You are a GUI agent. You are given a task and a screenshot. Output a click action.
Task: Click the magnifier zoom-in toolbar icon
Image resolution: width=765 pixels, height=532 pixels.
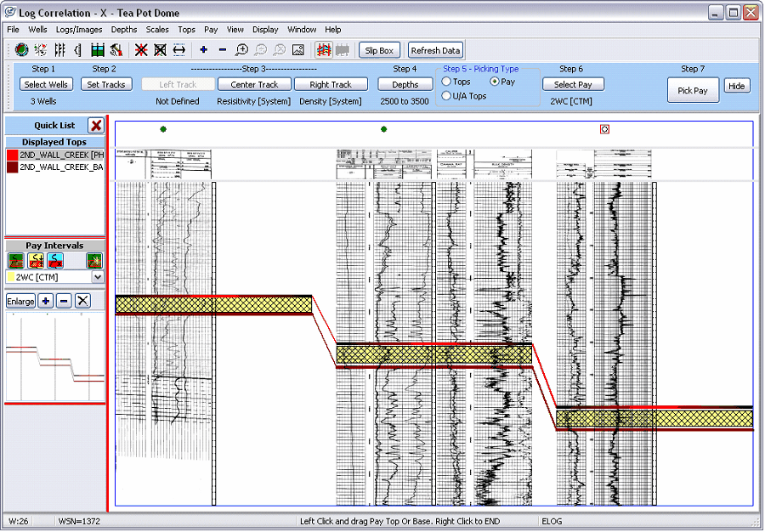[241, 50]
